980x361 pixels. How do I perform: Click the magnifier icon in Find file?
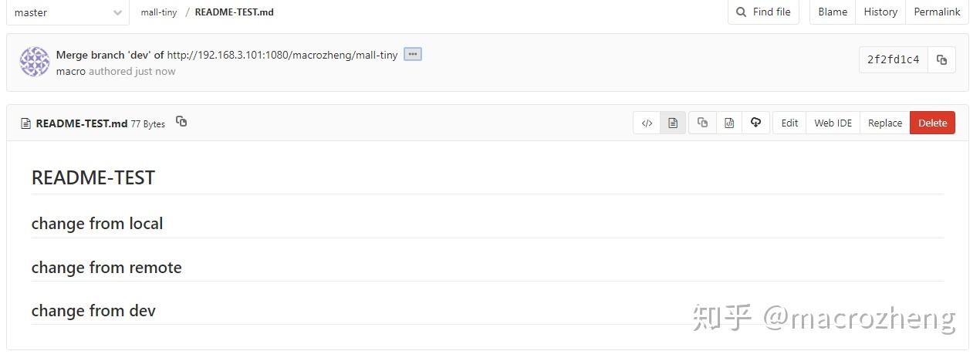click(742, 12)
